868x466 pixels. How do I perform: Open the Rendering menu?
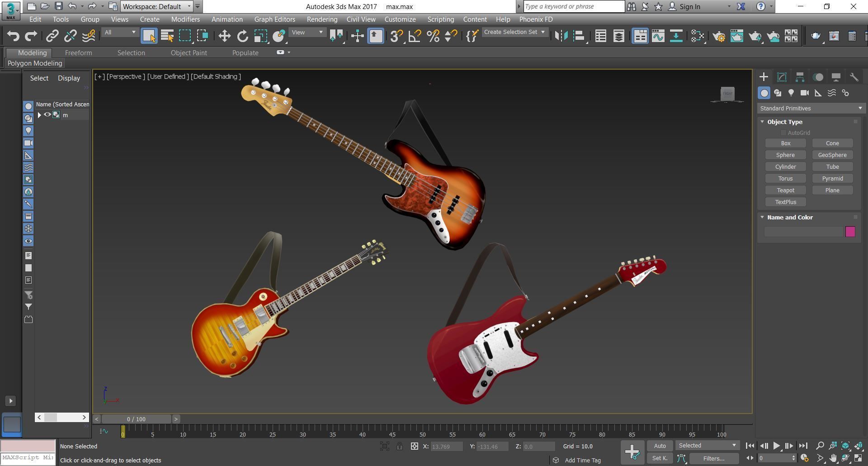click(322, 19)
